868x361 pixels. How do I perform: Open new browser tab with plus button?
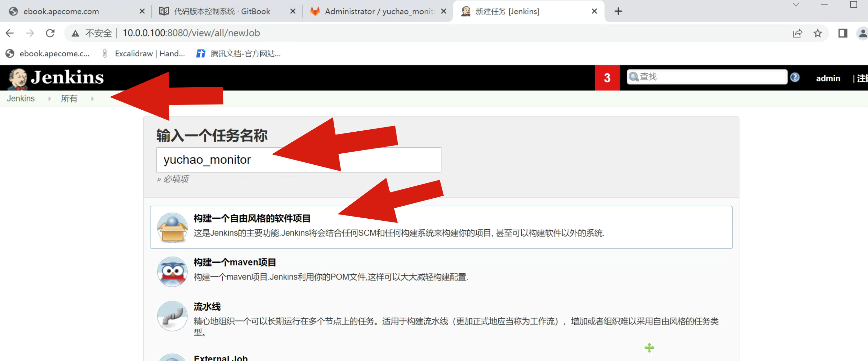(618, 11)
